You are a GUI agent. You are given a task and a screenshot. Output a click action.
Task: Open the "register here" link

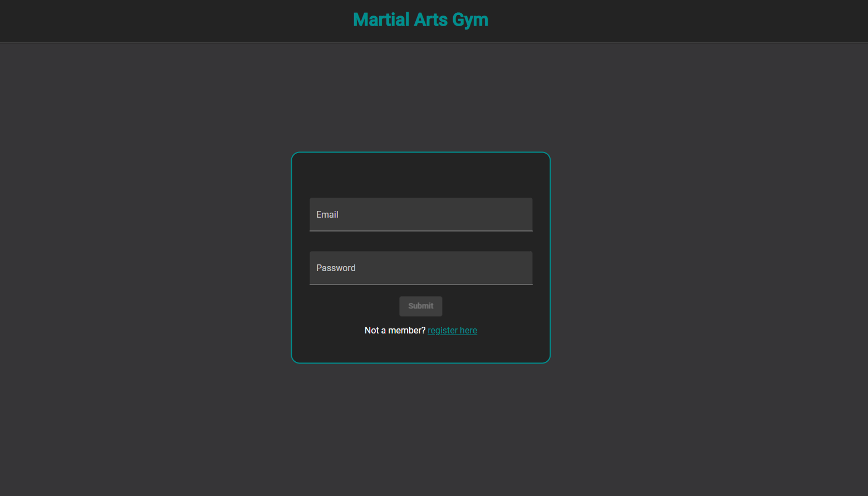(x=452, y=331)
